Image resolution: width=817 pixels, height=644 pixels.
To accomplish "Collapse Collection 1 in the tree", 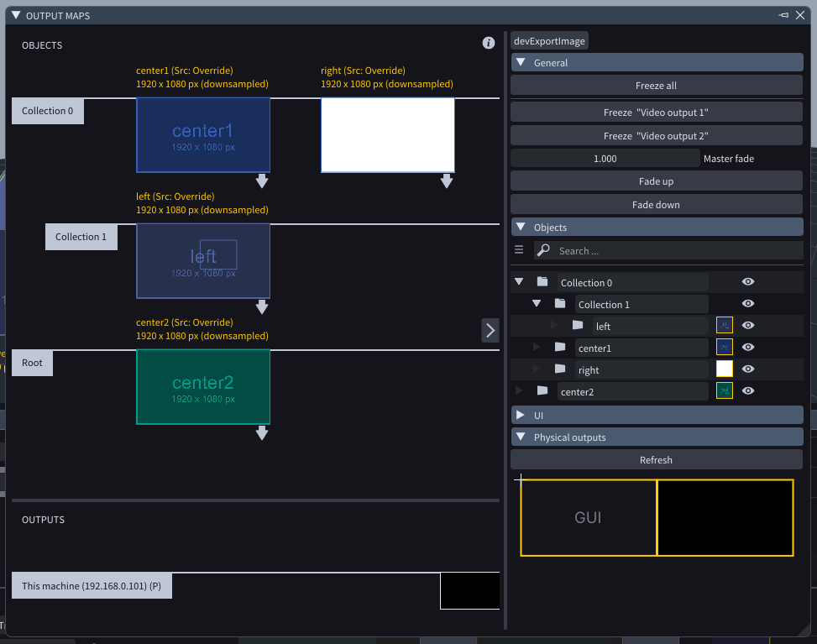I will click(x=537, y=304).
